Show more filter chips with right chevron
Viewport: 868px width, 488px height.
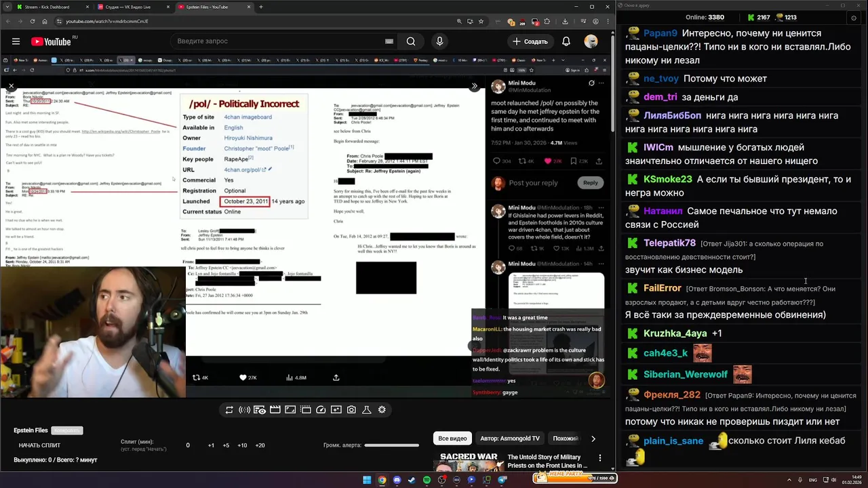(x=593, y=439)
